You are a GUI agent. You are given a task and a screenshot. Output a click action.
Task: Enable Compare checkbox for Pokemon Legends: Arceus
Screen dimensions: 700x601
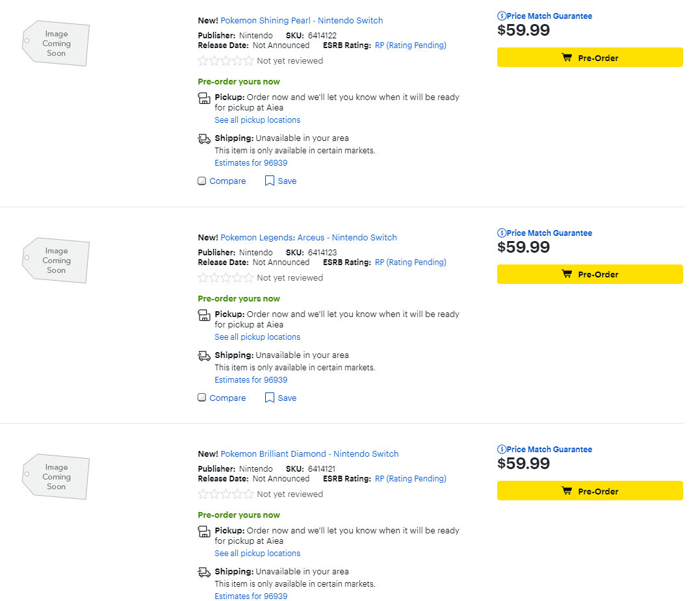[202, 398]
